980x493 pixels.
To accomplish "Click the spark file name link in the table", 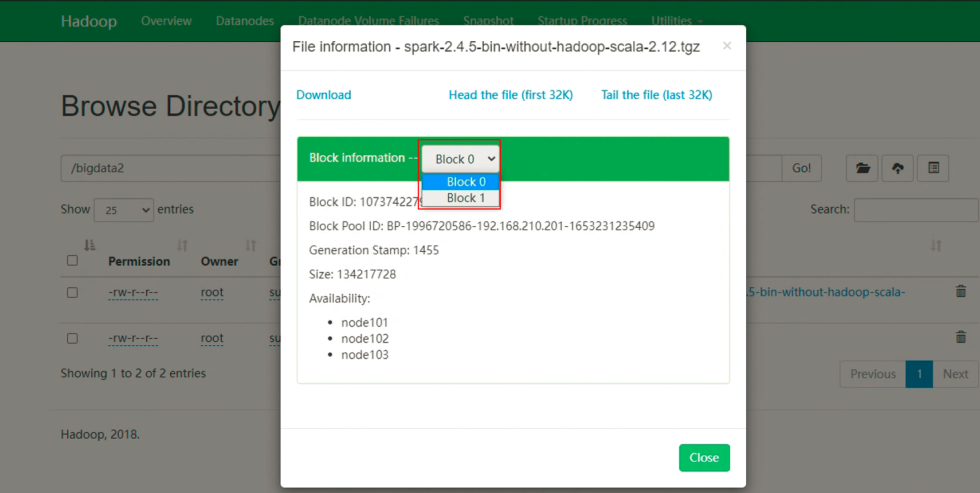I will (x=826, y=292).
